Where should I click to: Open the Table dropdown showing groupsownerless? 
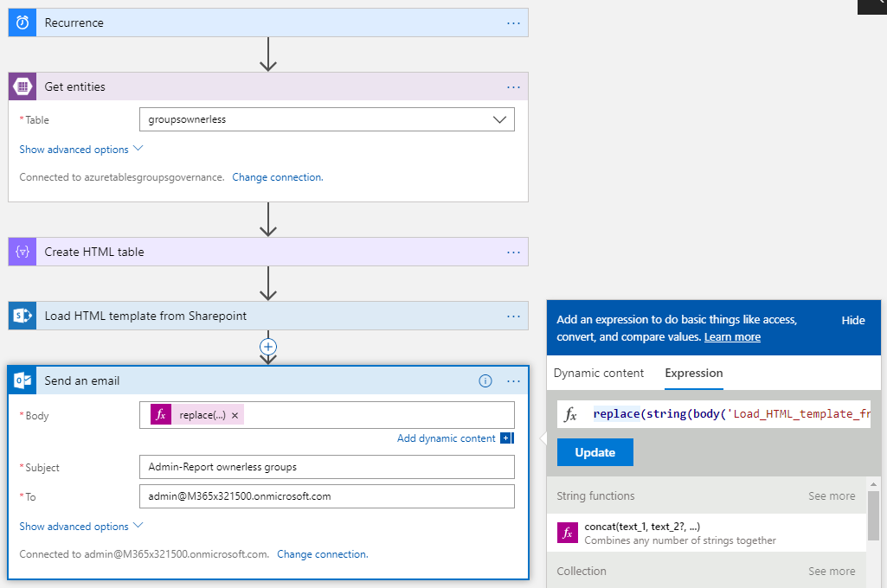pyautogui.click(x=499, y=119)
